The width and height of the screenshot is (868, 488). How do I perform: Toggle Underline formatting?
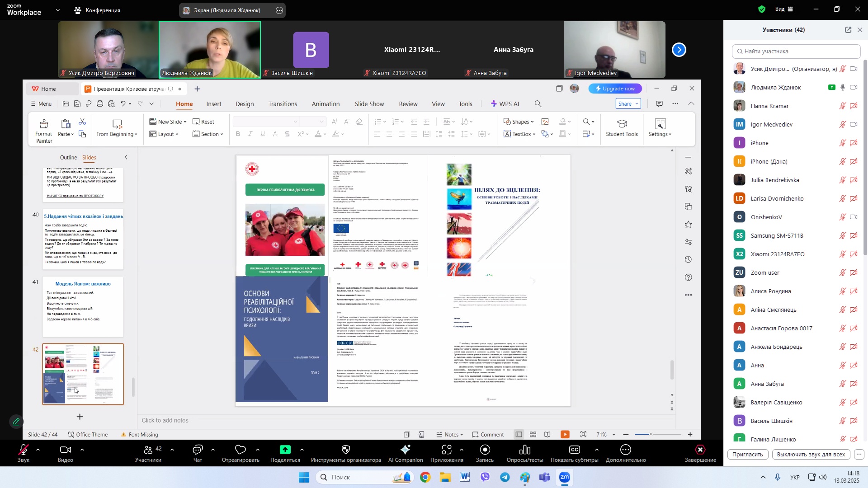click(x=263, y=134)
